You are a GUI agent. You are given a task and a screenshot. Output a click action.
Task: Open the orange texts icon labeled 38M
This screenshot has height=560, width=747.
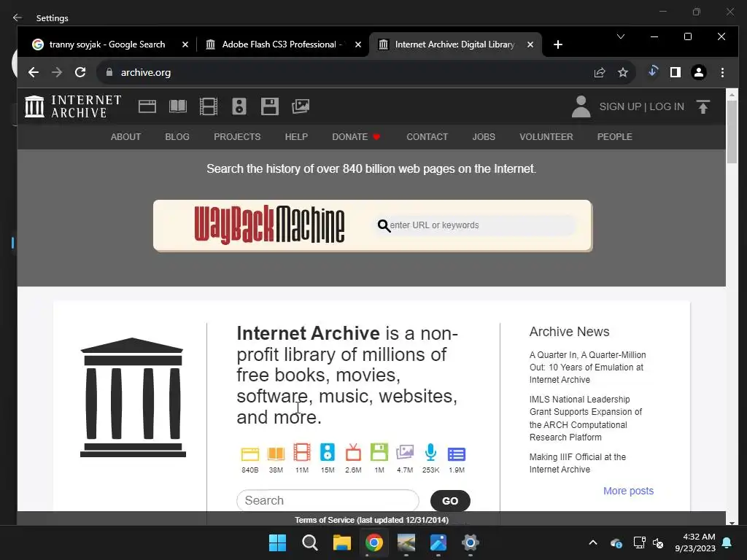[276, 454]
